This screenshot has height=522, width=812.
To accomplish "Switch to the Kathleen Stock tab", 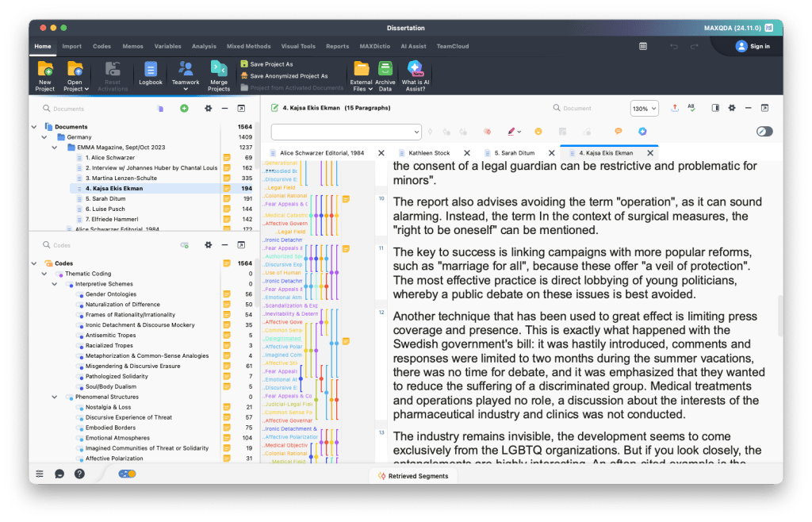I will [429, 153].
